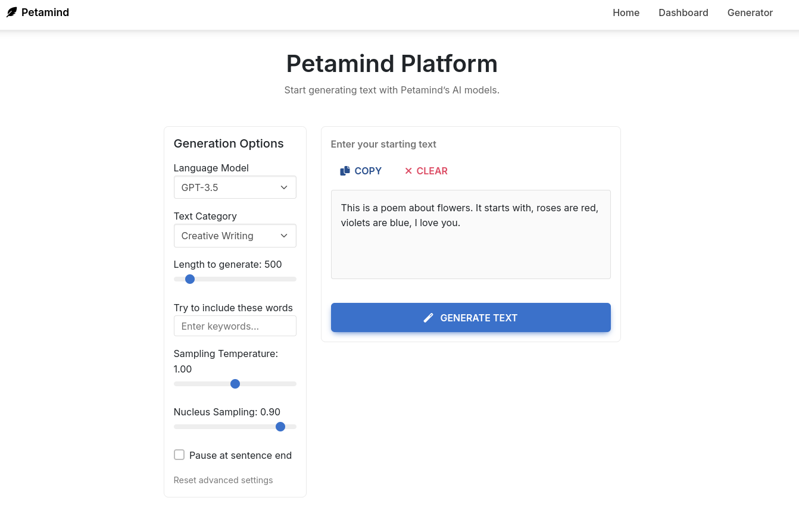Expand the Language Model dropdown showing GPT-3.5
The image size is (799, 532).
coord(235,187)
